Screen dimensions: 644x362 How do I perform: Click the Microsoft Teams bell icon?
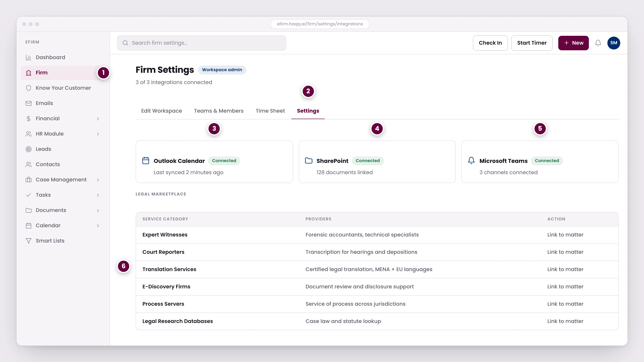point(471,160)
